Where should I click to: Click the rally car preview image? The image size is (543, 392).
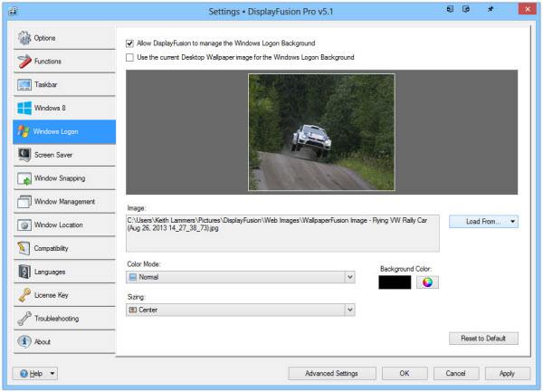[x=321, y=132]
